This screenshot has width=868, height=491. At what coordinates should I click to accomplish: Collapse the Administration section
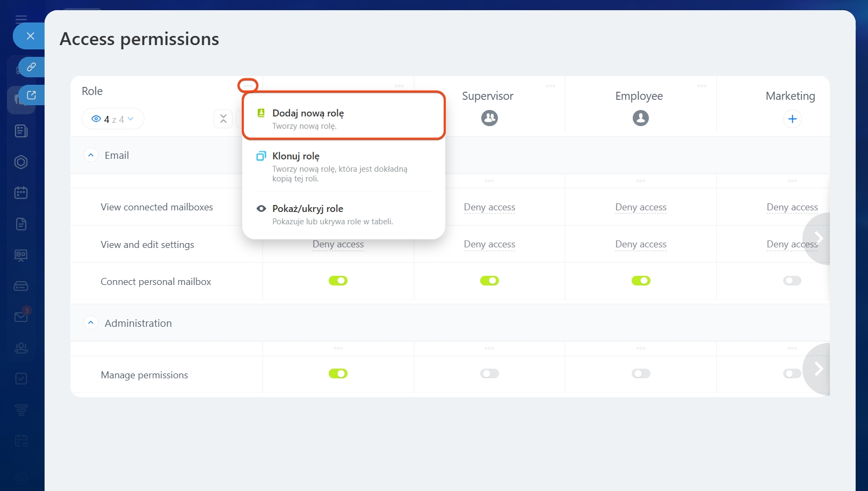[x=91, y=323]
